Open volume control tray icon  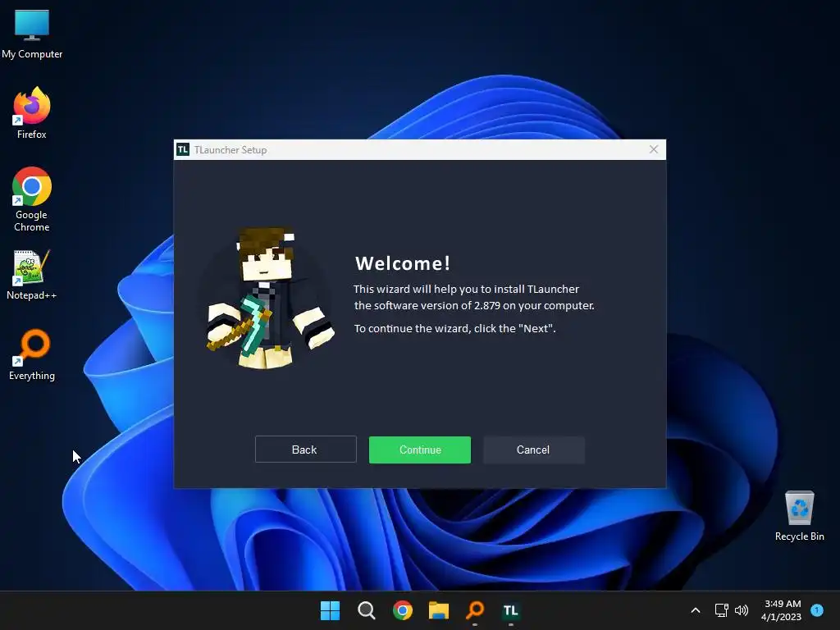pyautogui.click(x=742, y=610)
